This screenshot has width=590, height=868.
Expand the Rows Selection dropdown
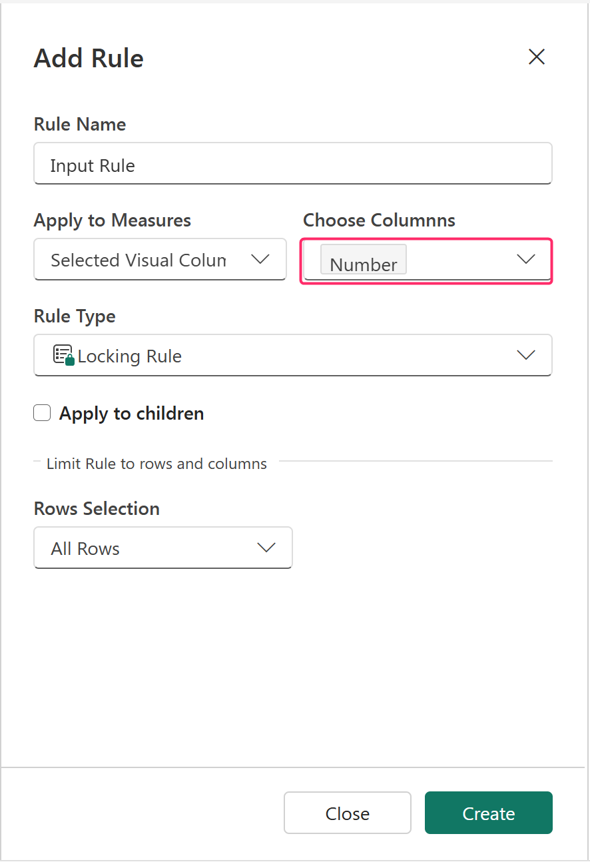tap(162, 548)
